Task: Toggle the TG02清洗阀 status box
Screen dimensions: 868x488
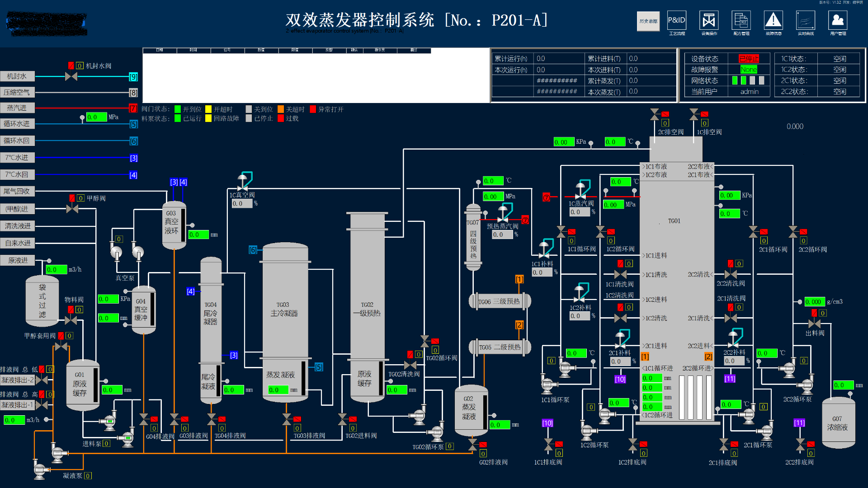Action: (419, 355)
